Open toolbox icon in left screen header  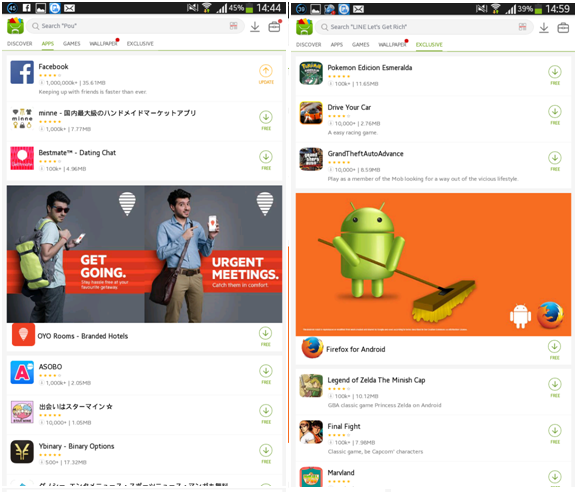coord(274,27)
